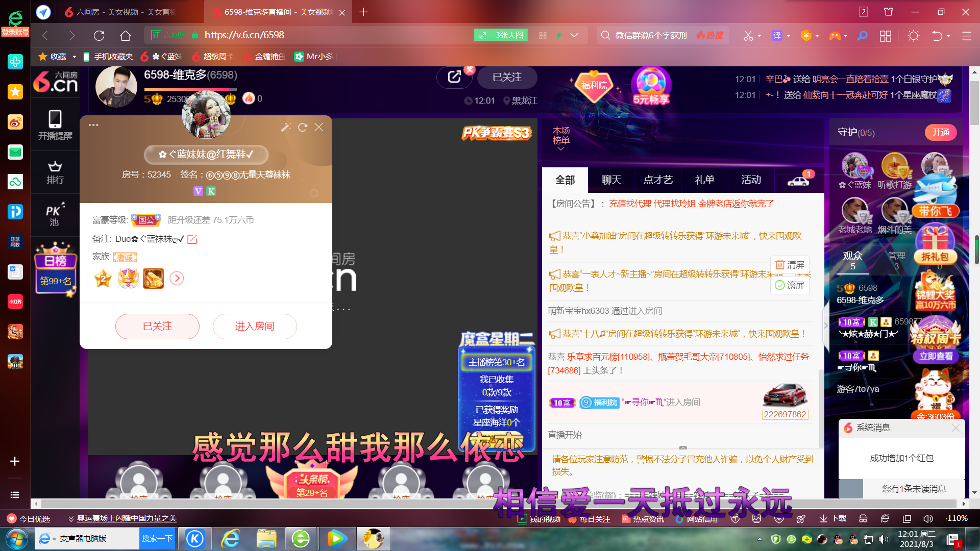Click the 已关注 button in popup
980x551 pixels.
tap(157, 327)
